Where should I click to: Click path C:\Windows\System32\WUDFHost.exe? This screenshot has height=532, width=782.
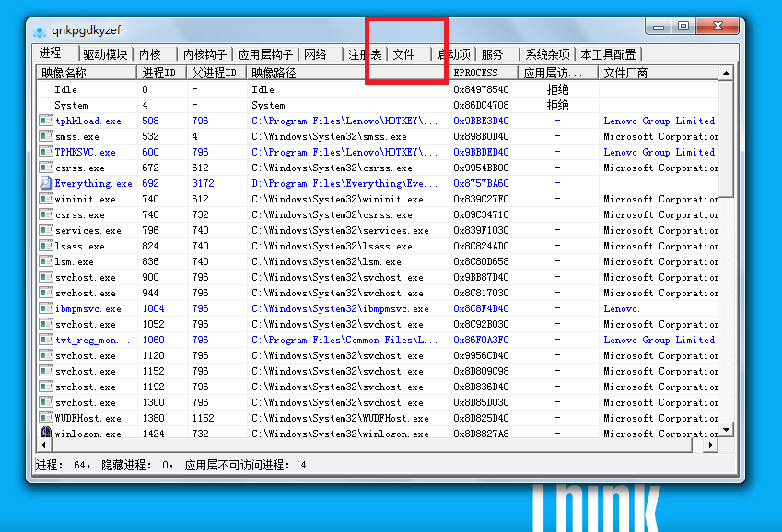pos(340,418)
